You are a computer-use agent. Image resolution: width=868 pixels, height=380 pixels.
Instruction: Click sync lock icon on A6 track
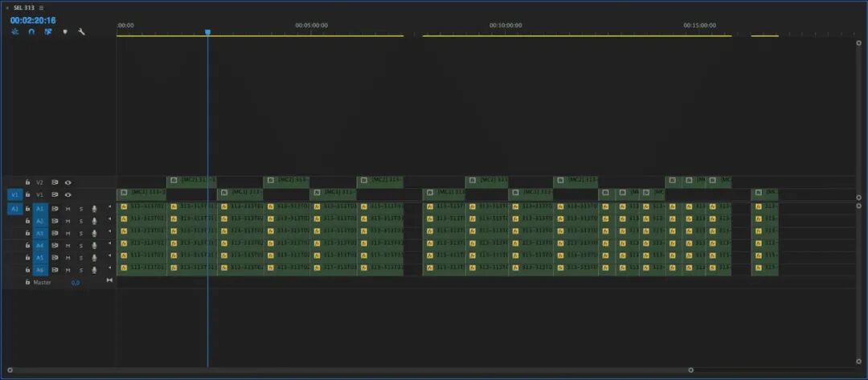point(55,269)
